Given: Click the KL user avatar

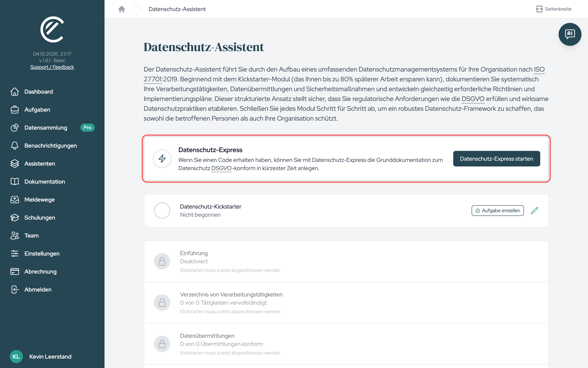Looking at the screenshot, I should [x=16, y=357].
